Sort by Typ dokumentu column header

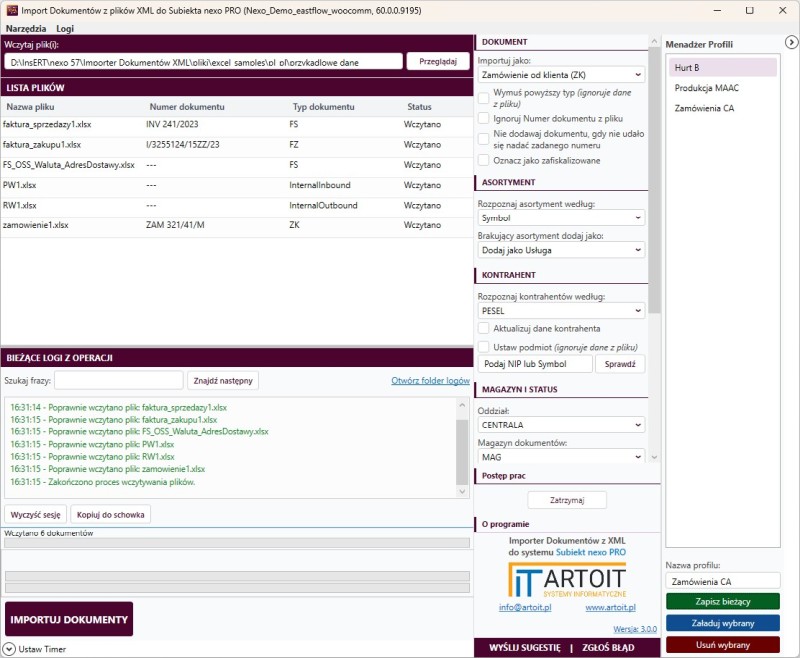pos(323,107)
